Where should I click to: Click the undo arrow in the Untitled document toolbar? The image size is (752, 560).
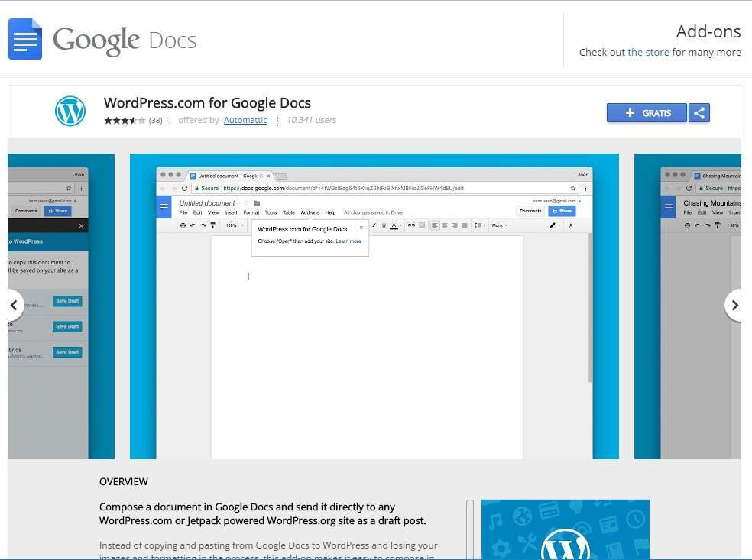(193, 225)
